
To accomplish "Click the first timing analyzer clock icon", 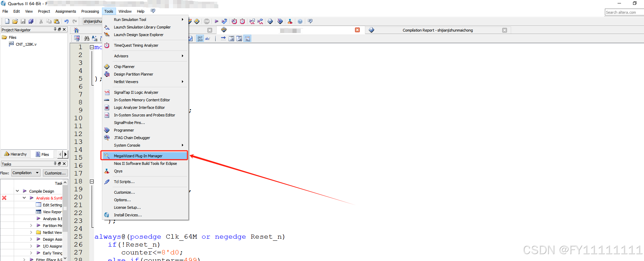I will (x=234, y=21).
